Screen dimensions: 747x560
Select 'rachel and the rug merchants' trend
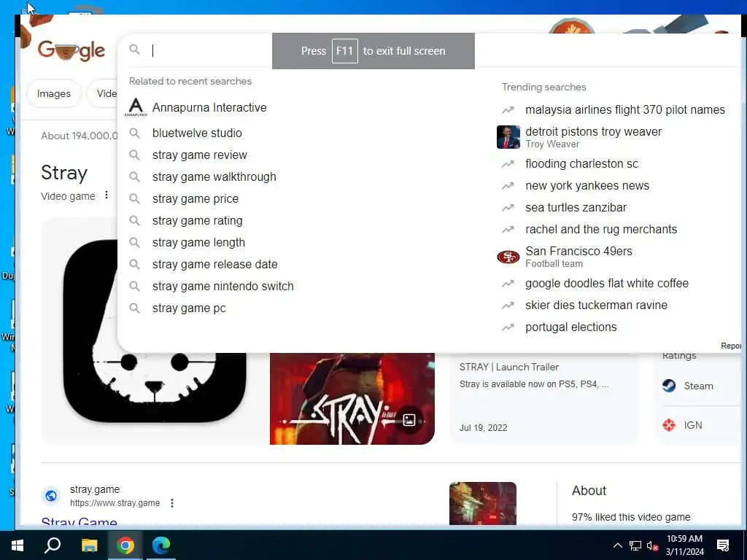pos(601,230)
